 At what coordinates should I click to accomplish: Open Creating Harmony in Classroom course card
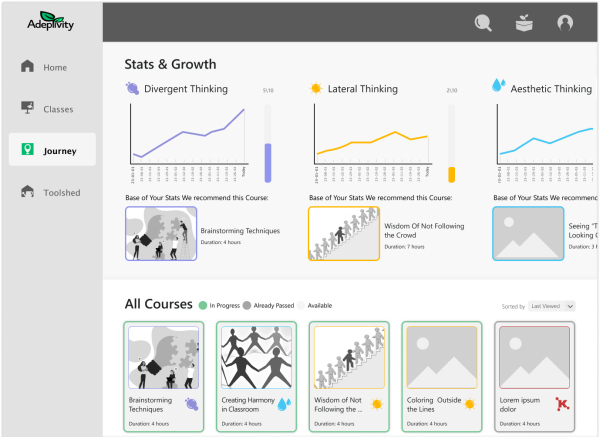(x=256, y=378)
